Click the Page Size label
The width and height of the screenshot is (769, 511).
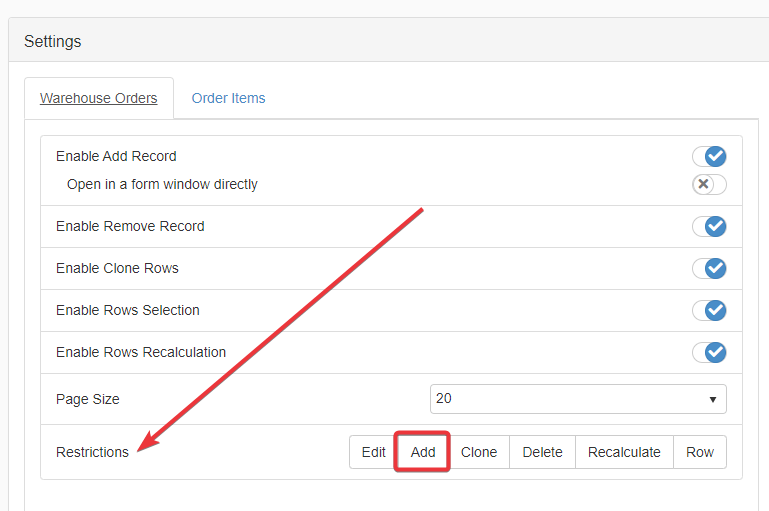(x=88, y=399)
